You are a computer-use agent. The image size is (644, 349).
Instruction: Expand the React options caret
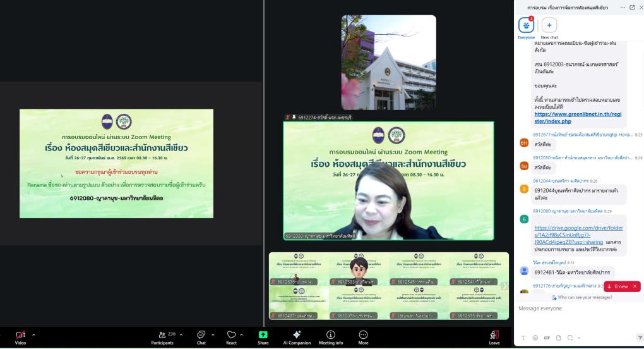pyautogui.click(x=242, y=333)
